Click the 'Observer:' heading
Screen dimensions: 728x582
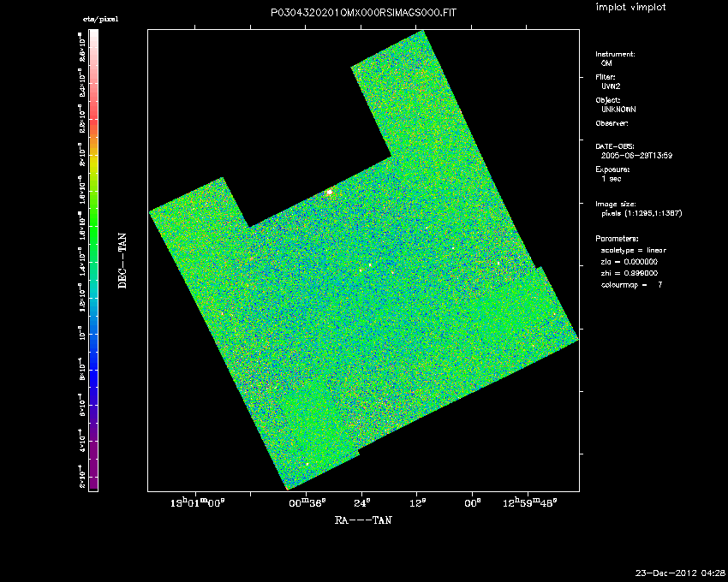pos(612,123)
